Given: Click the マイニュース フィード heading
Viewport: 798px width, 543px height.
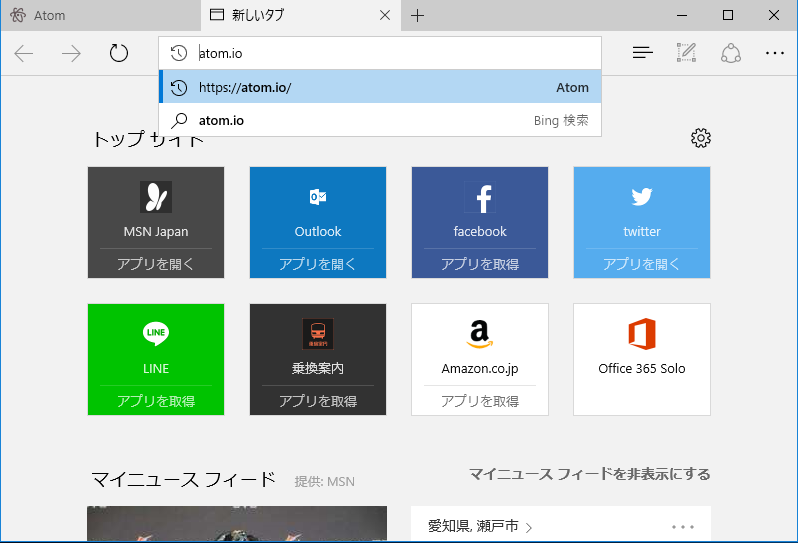Looking at the screenshot, I should tap(184, 479).
